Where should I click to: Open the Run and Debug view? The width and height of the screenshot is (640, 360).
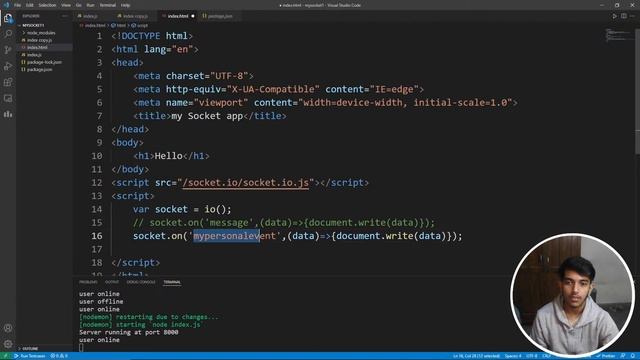pos(8,66)
